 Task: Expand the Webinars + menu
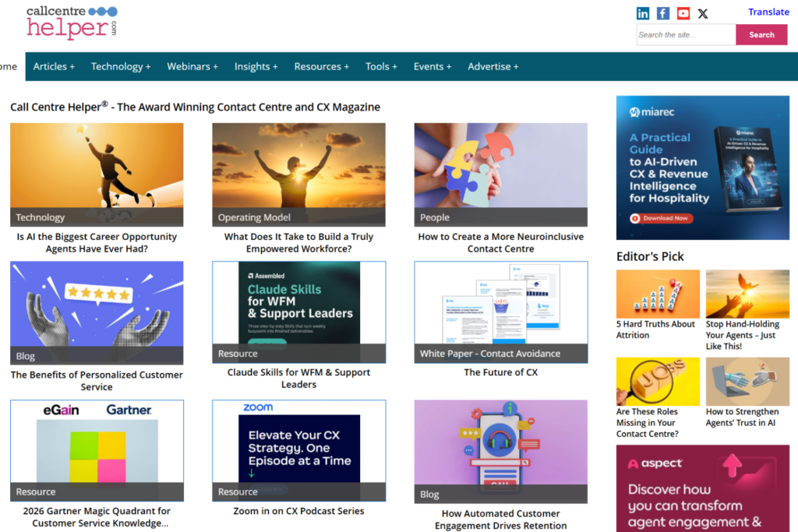[x=192, y=67]
